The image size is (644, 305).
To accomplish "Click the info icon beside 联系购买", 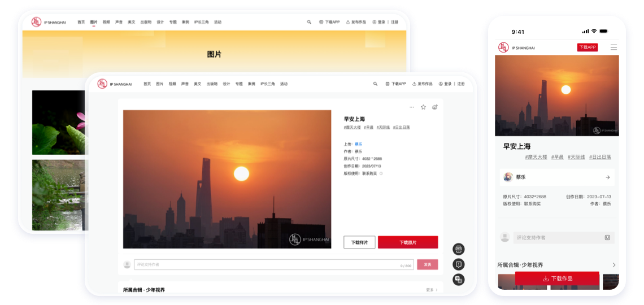I will (x=381, y=173).
